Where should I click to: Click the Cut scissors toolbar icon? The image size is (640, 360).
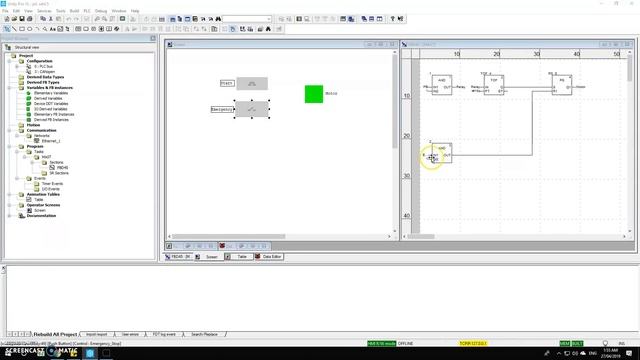(x=51, y=19)
